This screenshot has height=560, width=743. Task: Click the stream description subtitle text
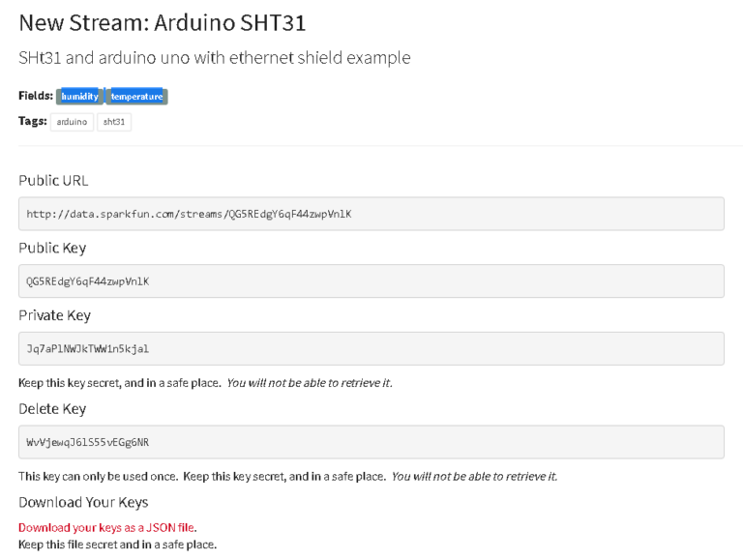click(x=215, y=58)
